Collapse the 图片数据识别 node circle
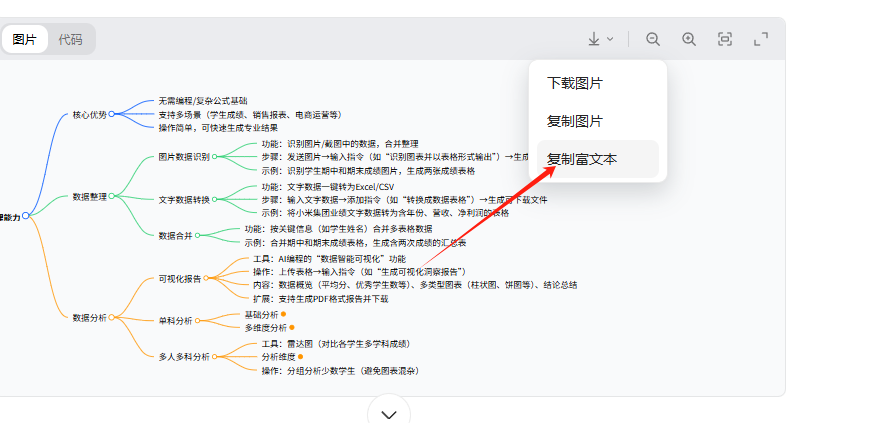 click(214, 156)
